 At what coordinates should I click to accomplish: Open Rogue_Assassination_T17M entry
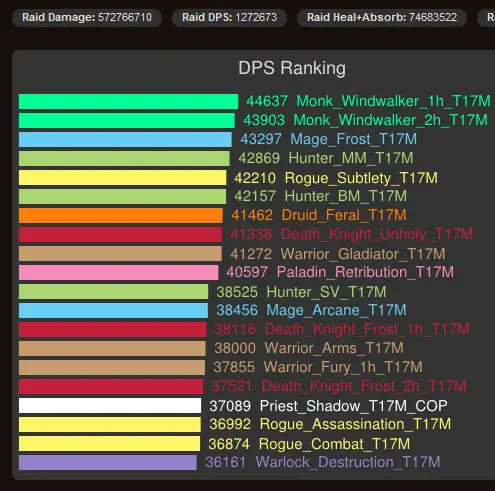tap(355, 424)
